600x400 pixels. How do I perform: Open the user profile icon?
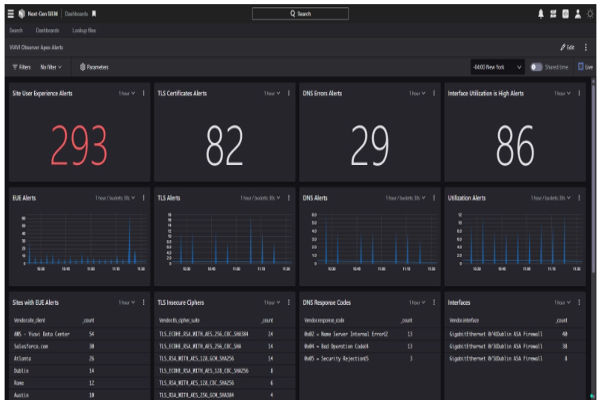point(577,14)
